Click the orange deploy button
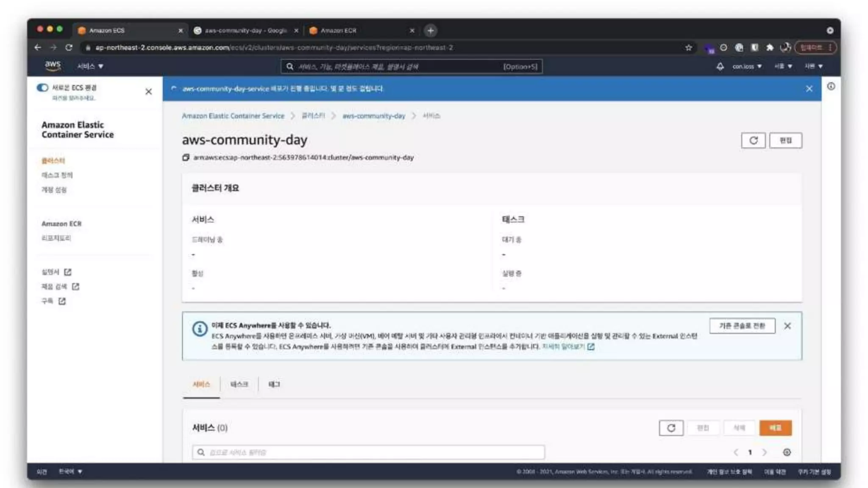 tap(775, 428)
